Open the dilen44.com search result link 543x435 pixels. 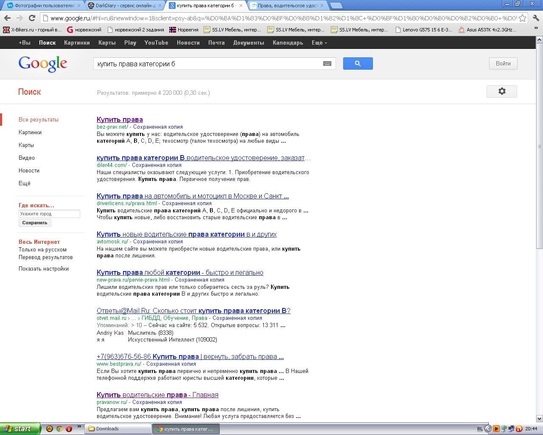[x=204, y=158]
